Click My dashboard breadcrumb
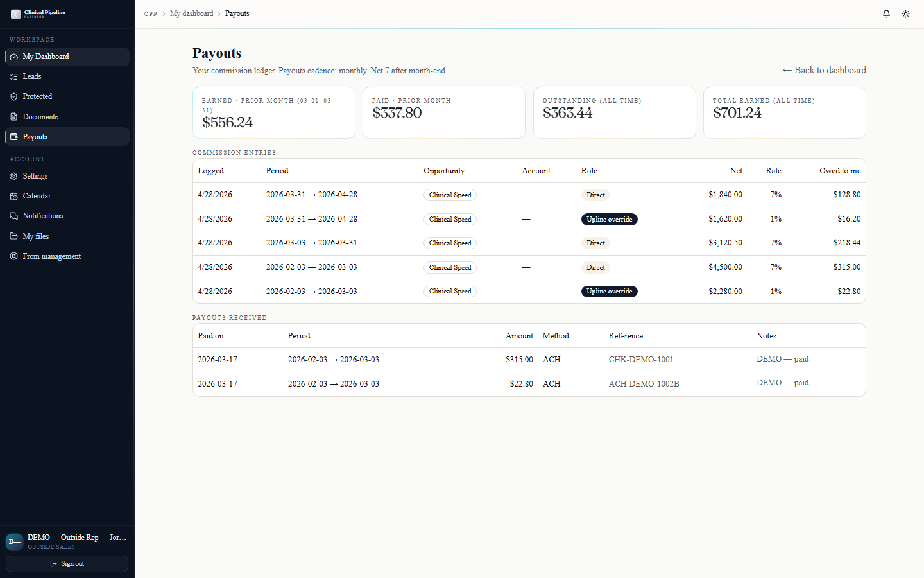Viewport: 924px width, 578px height. tap(191, 13)
